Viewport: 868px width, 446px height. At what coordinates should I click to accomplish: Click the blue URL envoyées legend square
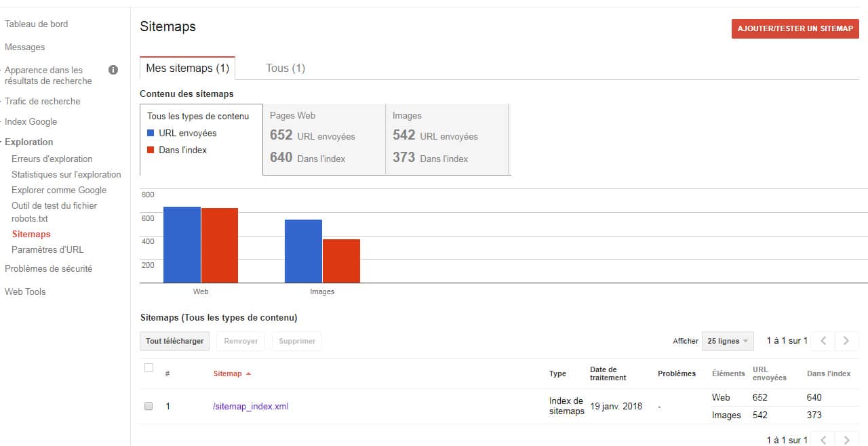[x=151, y=134]
